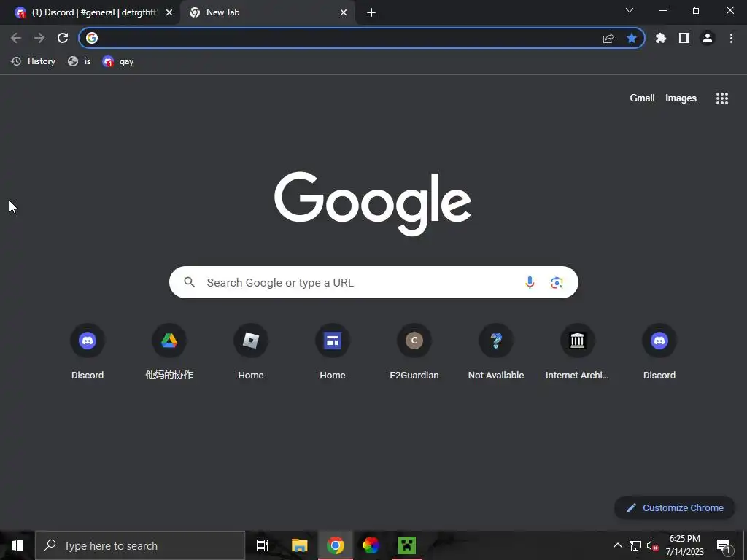Reload the page with the refresh icon
This screenshot has width=747, height=560.
click(63, 38)
